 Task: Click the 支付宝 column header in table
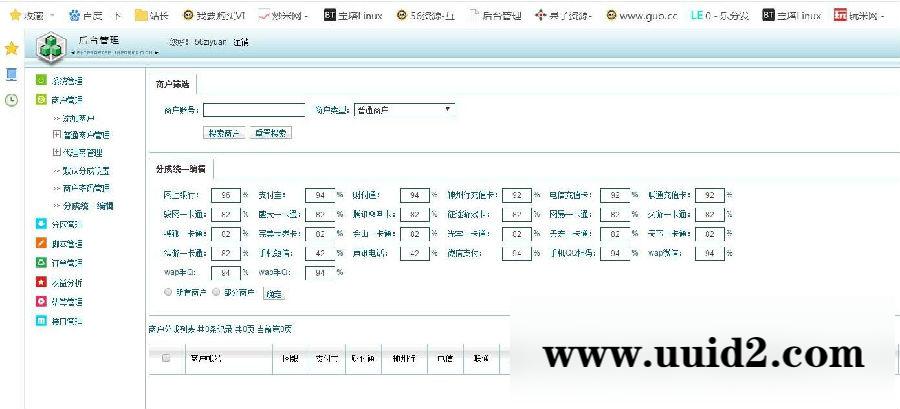point(327,359)
